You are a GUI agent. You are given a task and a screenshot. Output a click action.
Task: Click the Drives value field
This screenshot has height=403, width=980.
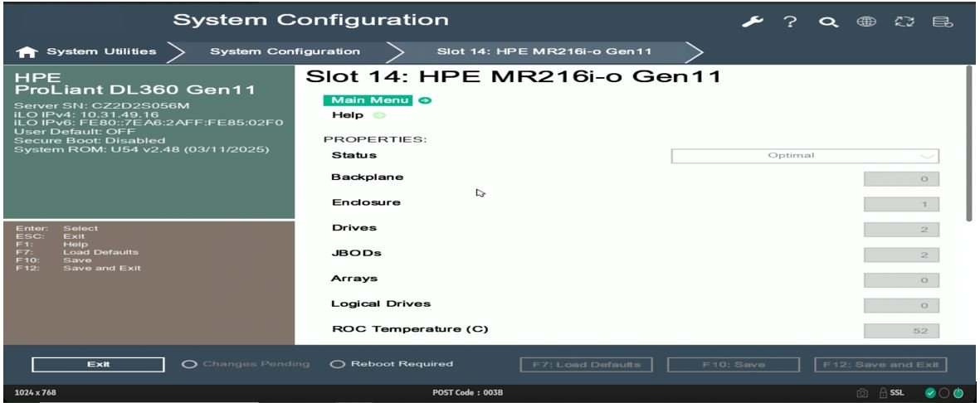[x=901, y=230]
